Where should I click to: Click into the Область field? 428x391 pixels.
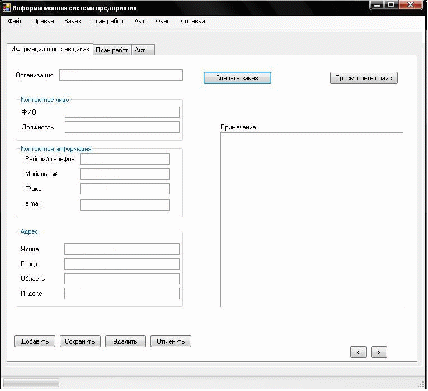click(122, 279)
